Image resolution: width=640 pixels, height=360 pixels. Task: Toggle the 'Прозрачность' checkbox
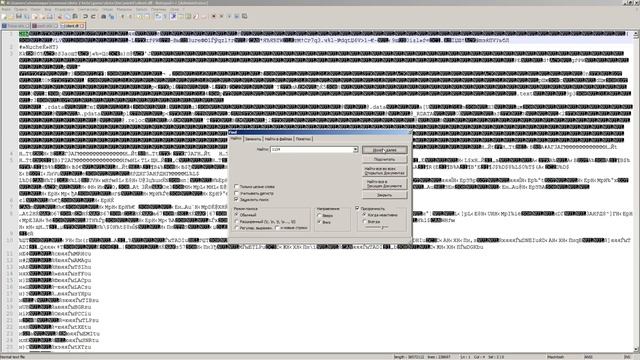[358, 208]
